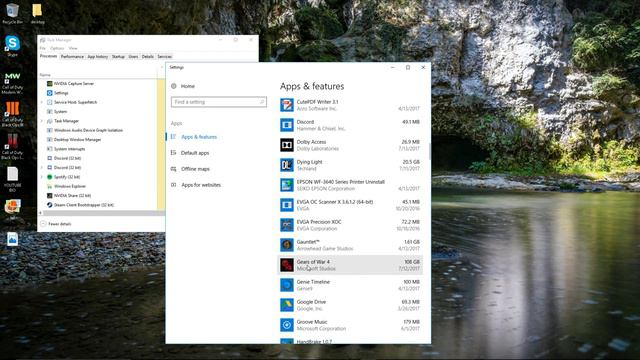Open the File menu in Task Manager
This screenshot has width=640, height=360.
pos(42,48)
